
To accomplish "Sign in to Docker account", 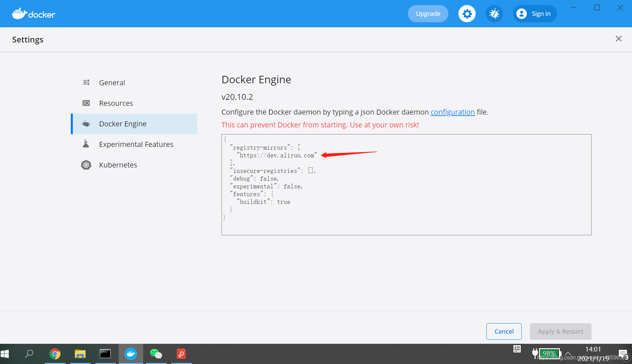I will coord(535,14).
